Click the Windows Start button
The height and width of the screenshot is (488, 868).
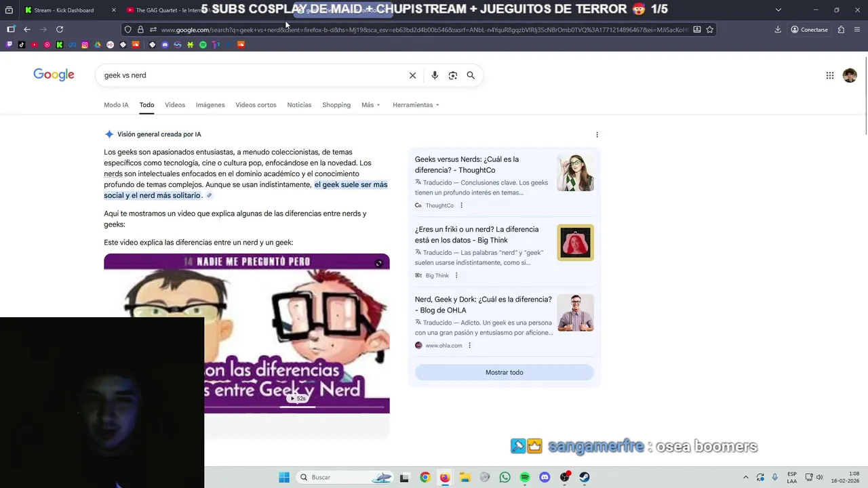[284, 477]
